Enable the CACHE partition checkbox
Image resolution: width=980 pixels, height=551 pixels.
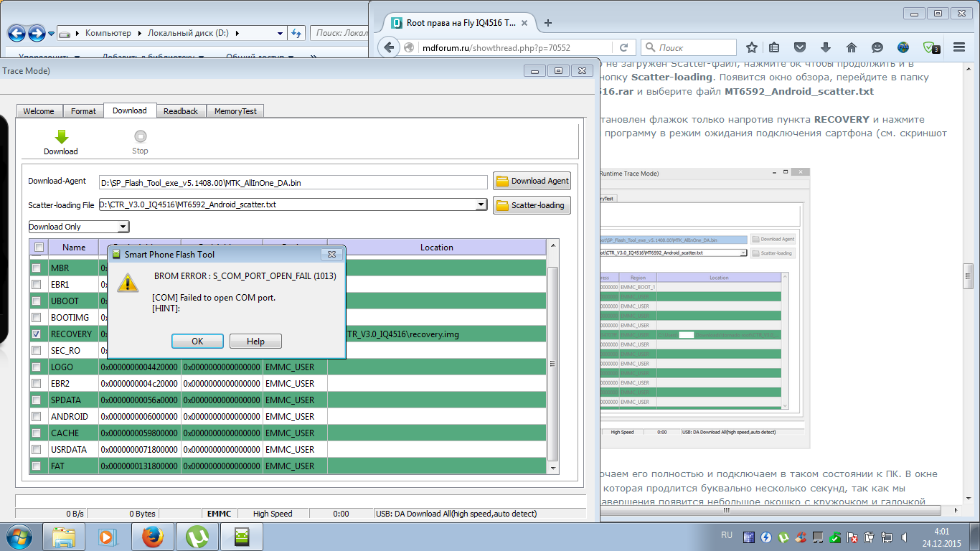[x=37, y=433]
